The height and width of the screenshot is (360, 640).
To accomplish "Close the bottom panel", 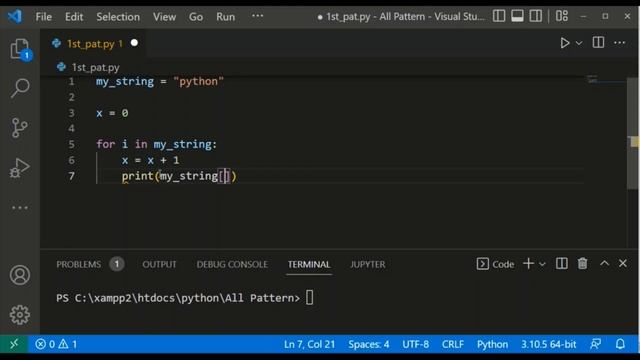I will tap(623, 264).
